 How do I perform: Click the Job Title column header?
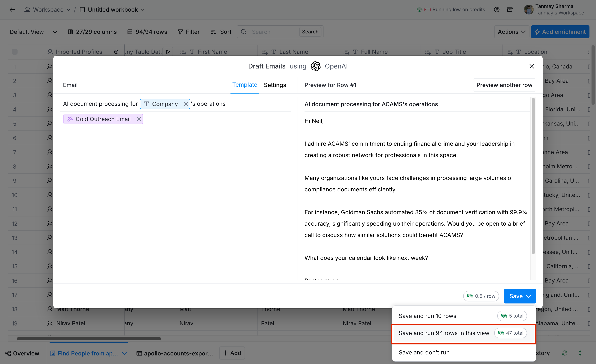(462, 52)
